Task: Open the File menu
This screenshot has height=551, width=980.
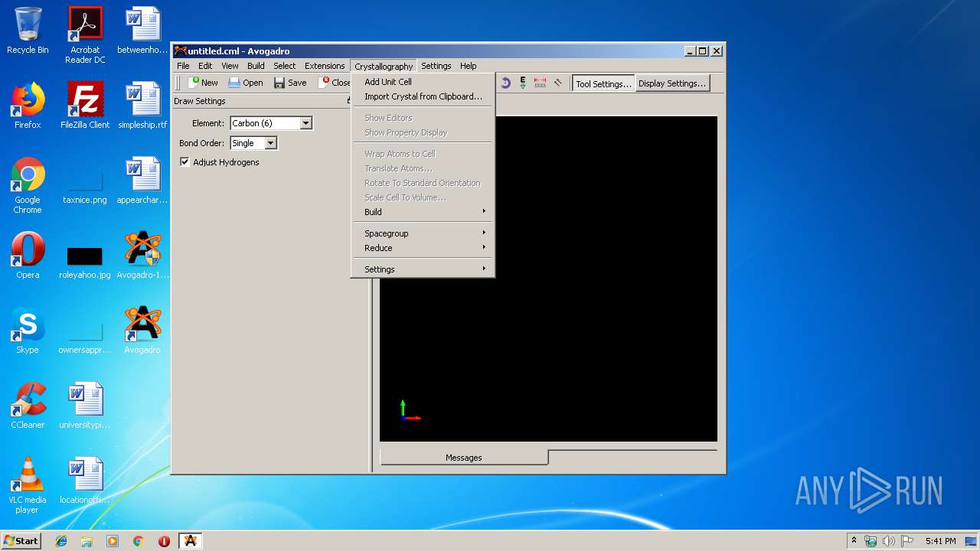Action: (183, 66)
